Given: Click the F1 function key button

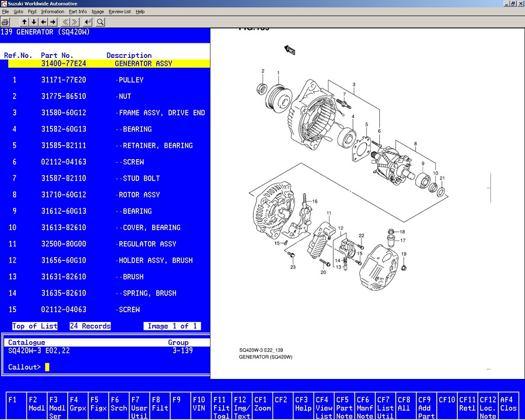Looking at the screenshot, I should [x=16, y=406].
